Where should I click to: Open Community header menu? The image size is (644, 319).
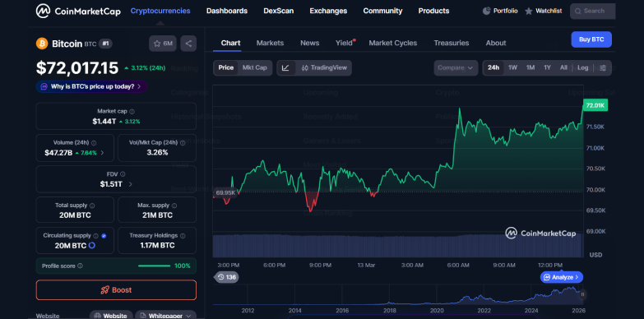point(382,11)
